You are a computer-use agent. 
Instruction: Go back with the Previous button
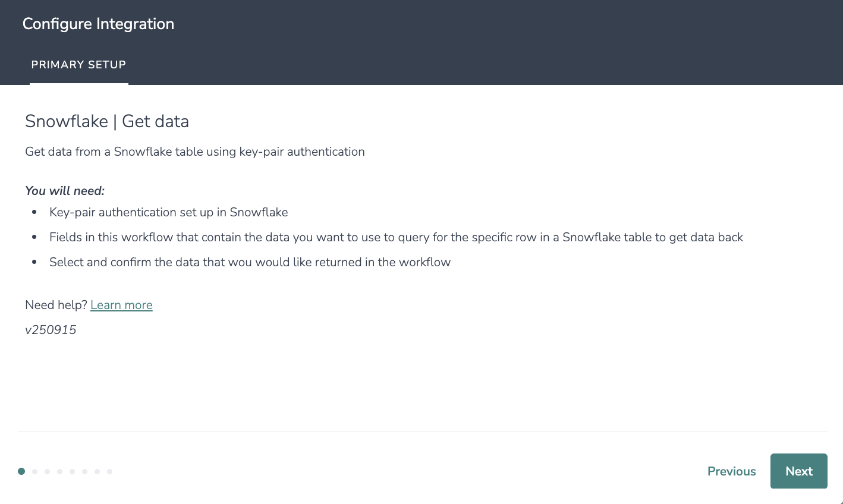(731, 471)
